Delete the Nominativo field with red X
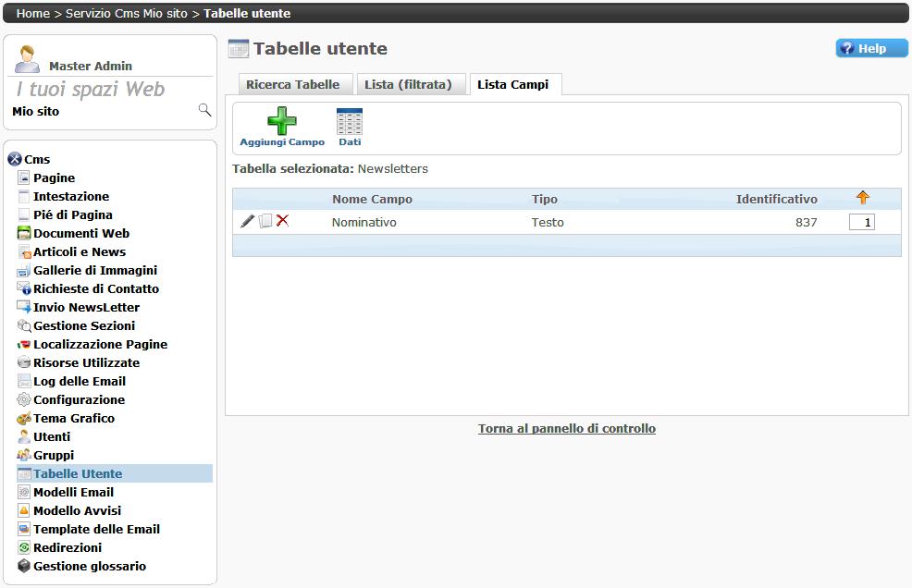 [x=283, y=222]
